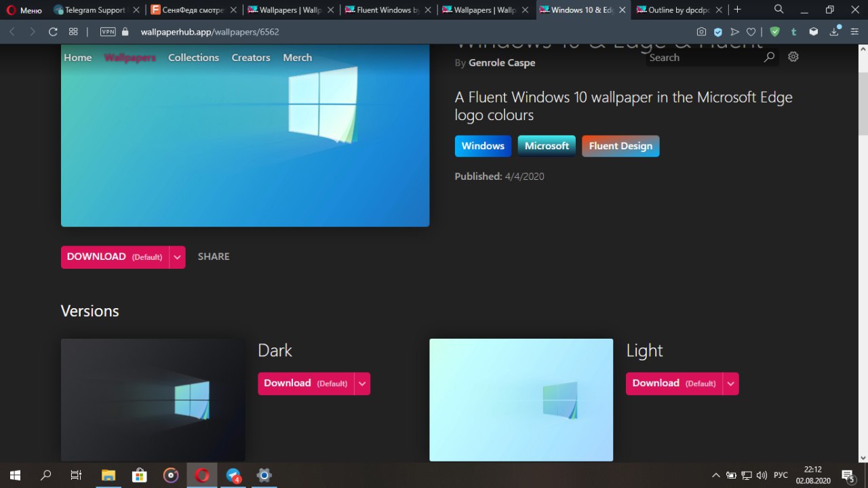Open the Dark version thumbnail
This screenshot has width=868, height=488.
point(153,400)
